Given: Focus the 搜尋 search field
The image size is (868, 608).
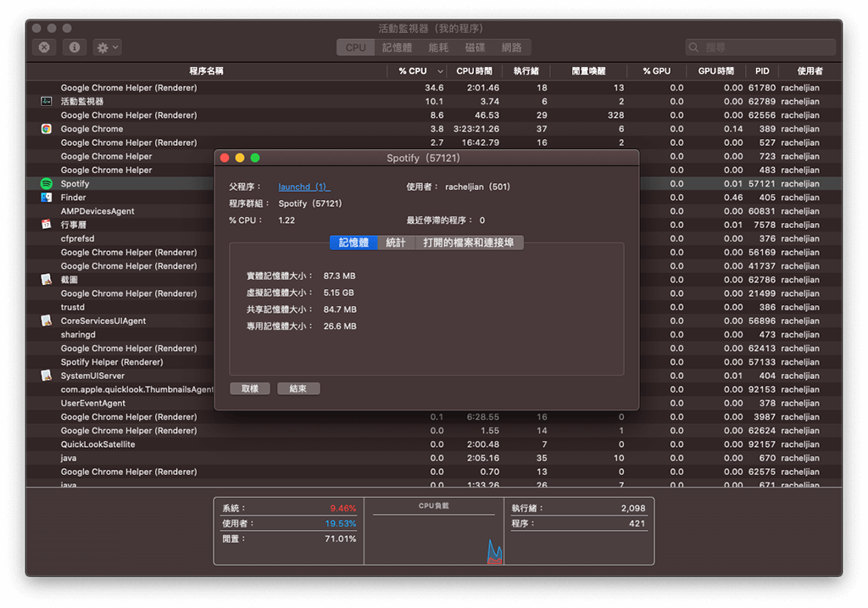Looking at the screenshot, I should (x=760, y=47).
